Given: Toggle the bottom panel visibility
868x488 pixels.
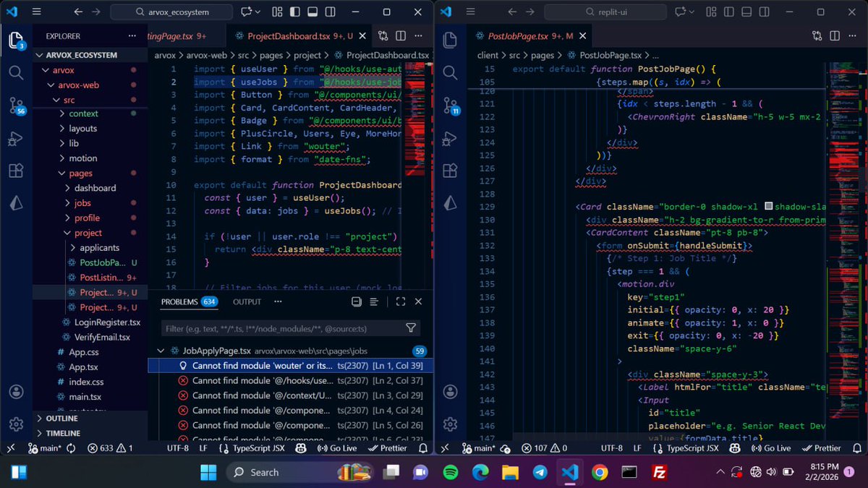Looking at the screenshot, I should click(x=312, y=12).
